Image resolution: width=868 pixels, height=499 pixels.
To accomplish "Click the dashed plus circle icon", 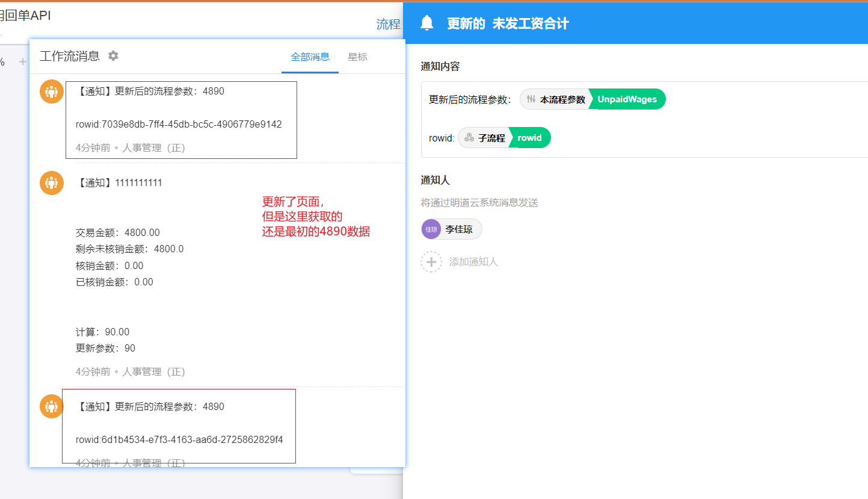I will pos(431,262).
